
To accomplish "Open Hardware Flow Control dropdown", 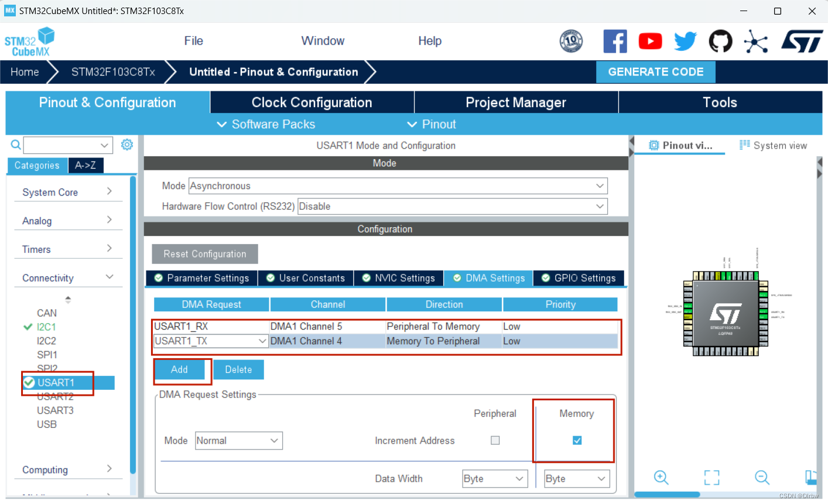I will (x=453, y=206).
